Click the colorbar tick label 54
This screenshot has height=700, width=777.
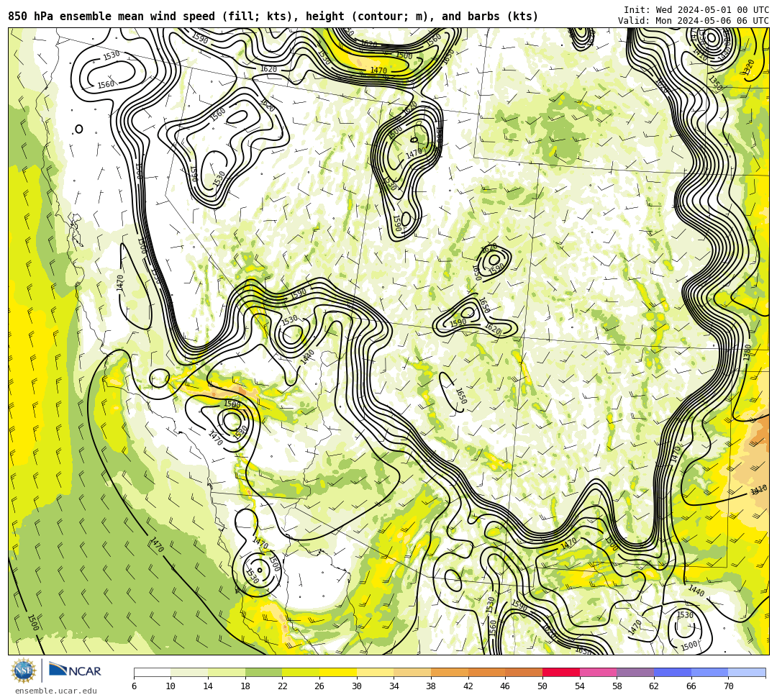pos(580,686)
